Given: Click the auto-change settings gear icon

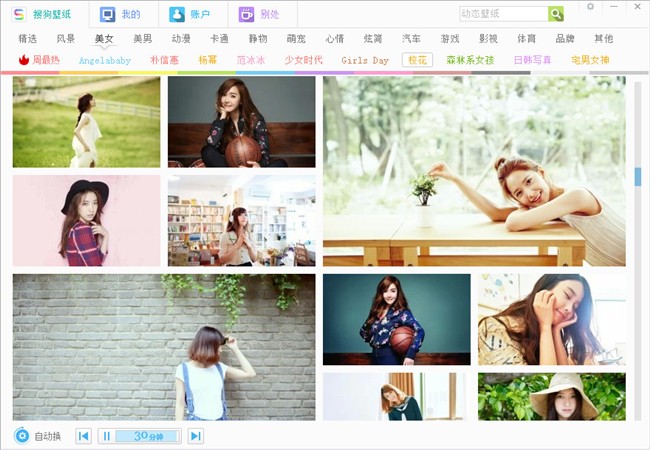Looking at the screenshot, I should pyautogui.click(x=21, y=436).
